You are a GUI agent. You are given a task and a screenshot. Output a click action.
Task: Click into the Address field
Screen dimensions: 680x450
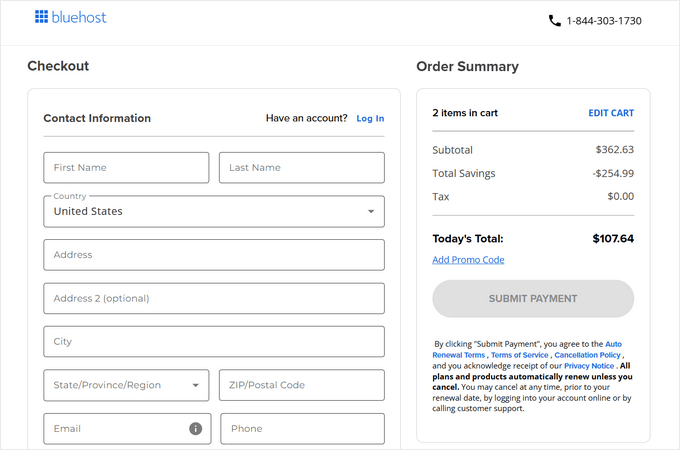pyautogui.click(x=213, y=255)
